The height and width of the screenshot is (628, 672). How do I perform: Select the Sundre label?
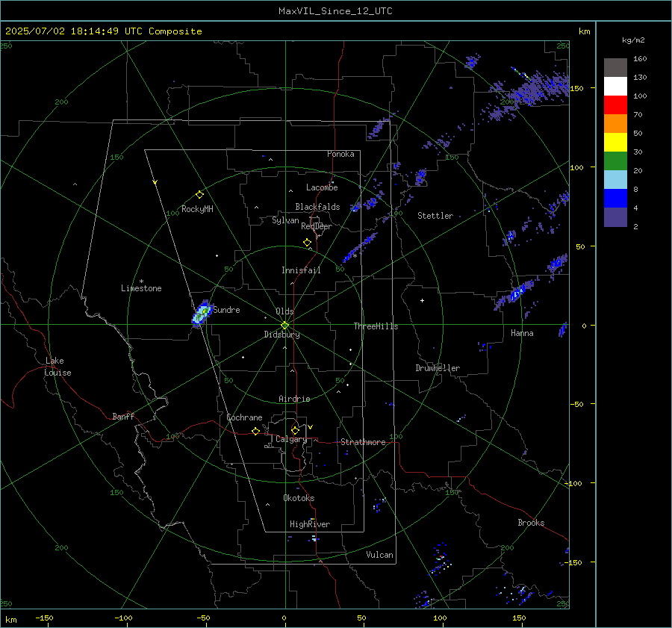(x=227, y=310)
